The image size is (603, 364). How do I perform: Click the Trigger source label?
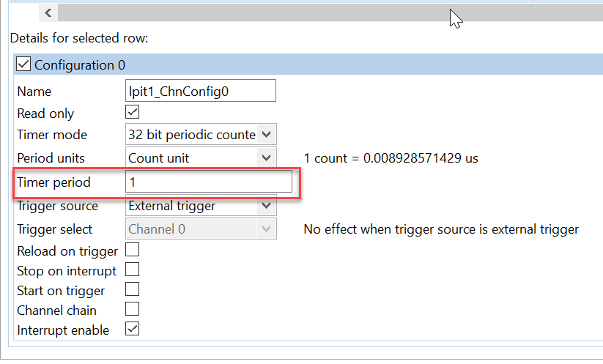point(57,207)
